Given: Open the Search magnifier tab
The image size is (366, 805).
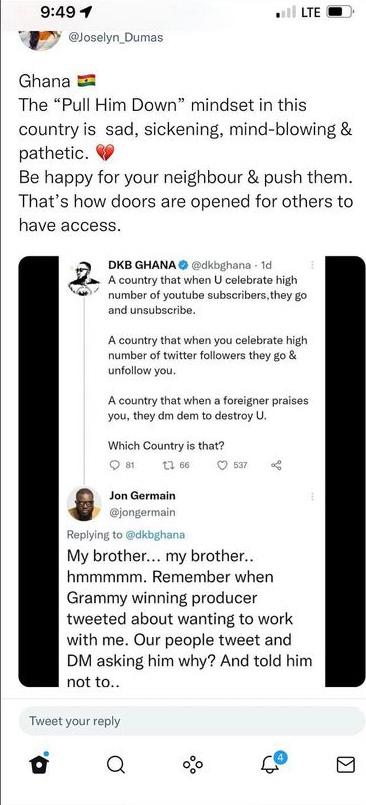Looking at the screenshot, I should click(115, 765).
